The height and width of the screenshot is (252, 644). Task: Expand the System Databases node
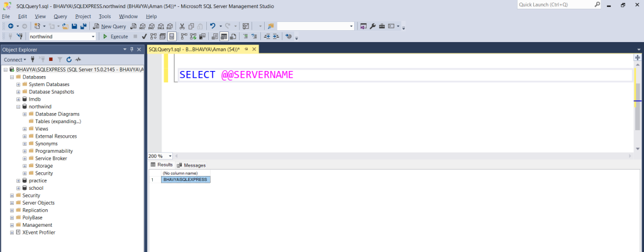(x=18, y=85)
